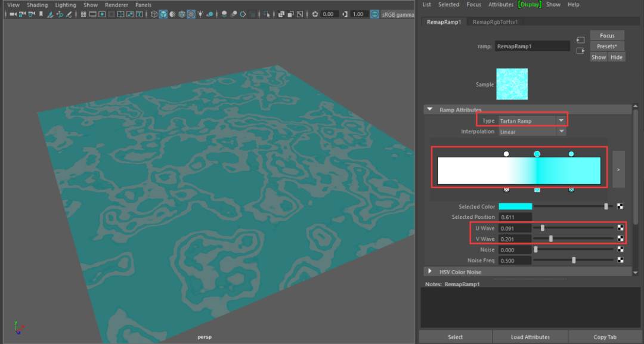Click the Hide button
Viewport: 644px width, 344px height.
click(617, 57)
